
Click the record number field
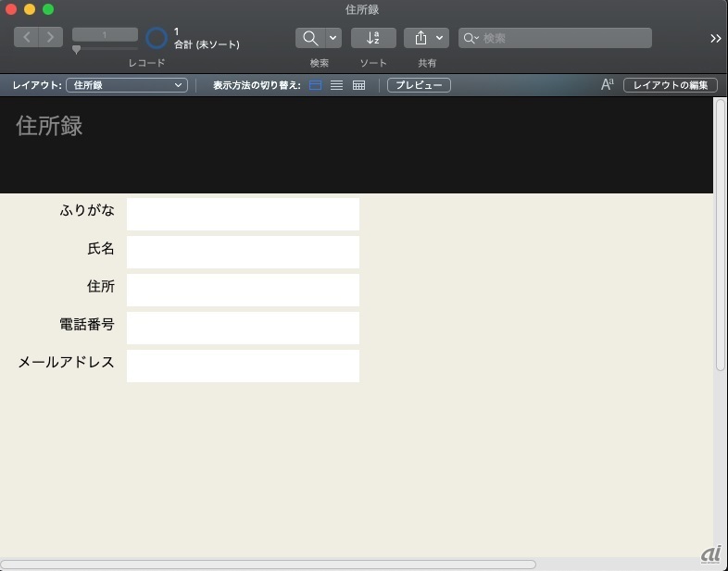(105, 35)
